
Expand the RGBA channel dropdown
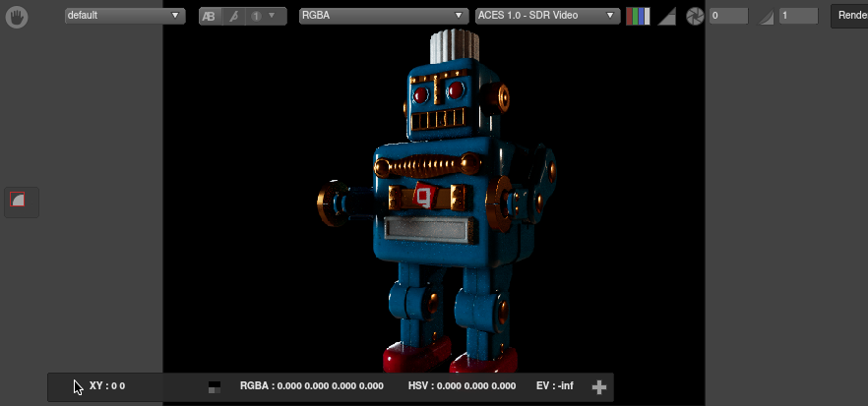(x=383, y=16)
